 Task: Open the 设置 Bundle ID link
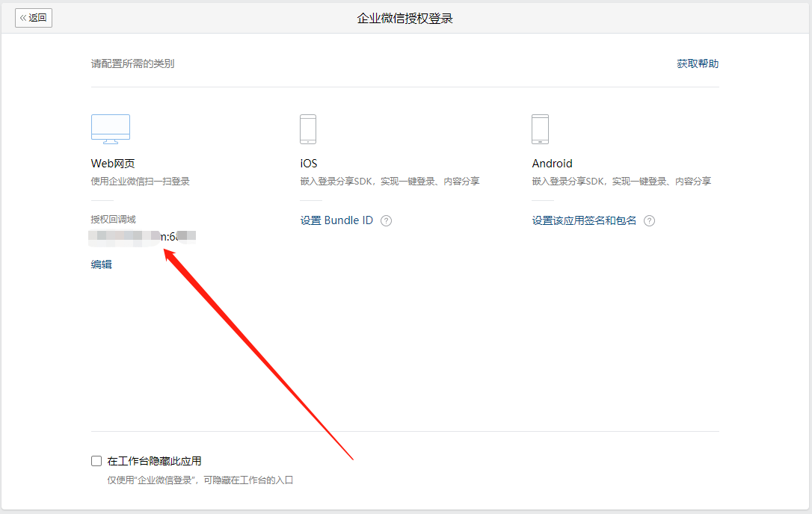coord(336,220)
